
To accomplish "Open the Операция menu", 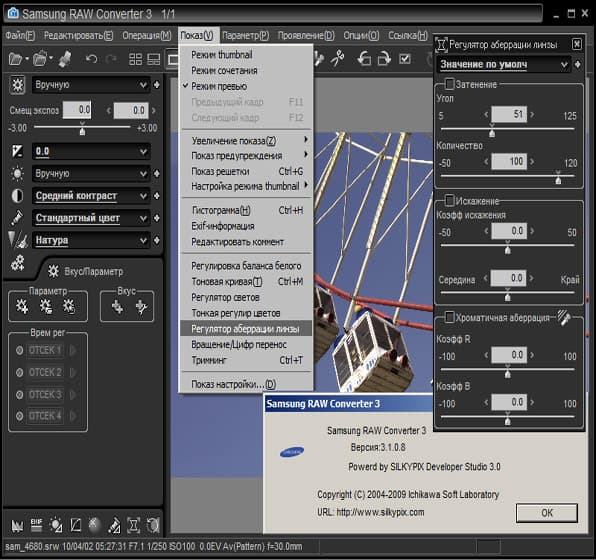I will click(147, 36).
